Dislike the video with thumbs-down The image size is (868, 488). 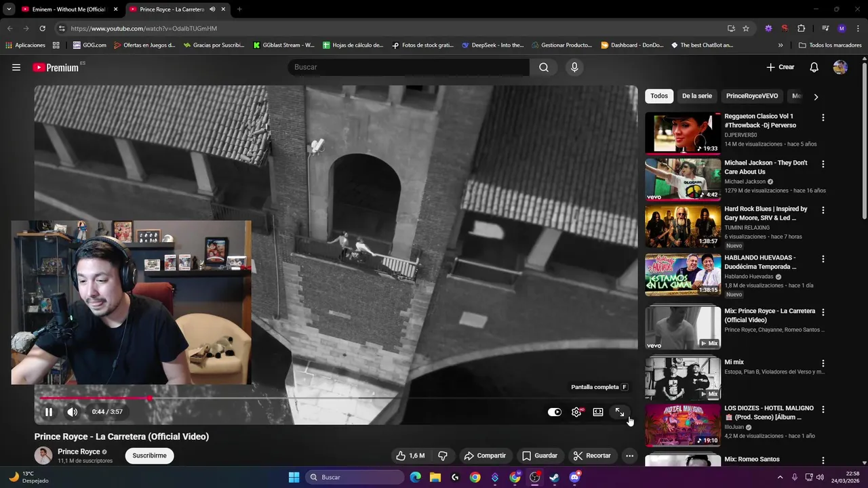(443, 455)
